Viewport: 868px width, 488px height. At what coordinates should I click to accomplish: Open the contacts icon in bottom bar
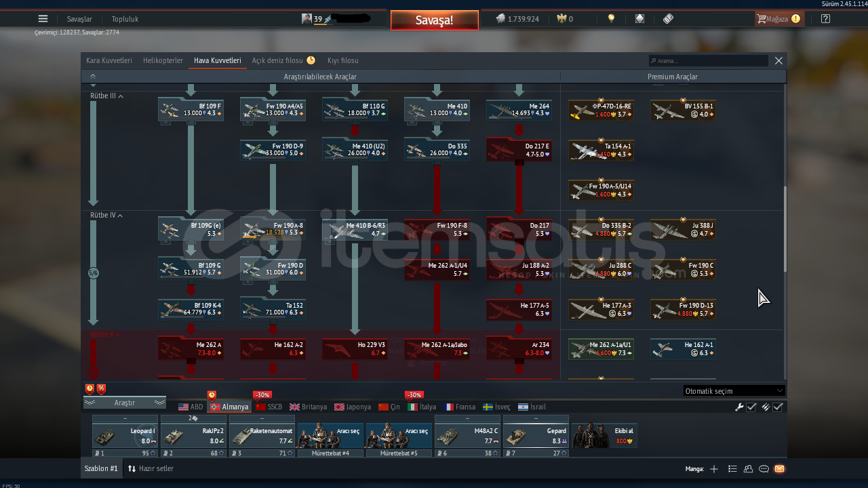[x=749, y=468]
